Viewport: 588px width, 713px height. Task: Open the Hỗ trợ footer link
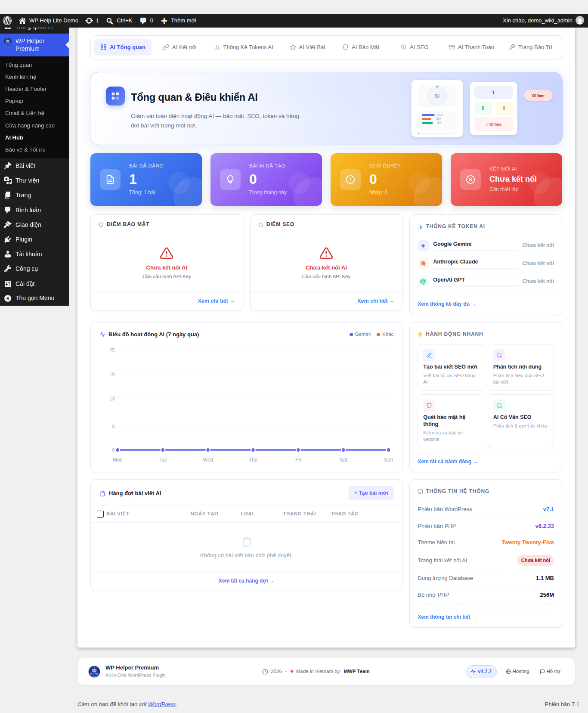pos(550,672)
